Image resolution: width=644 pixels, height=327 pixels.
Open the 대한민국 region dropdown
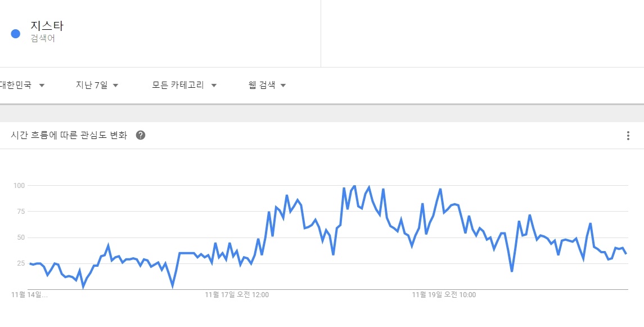coord(22,85)
